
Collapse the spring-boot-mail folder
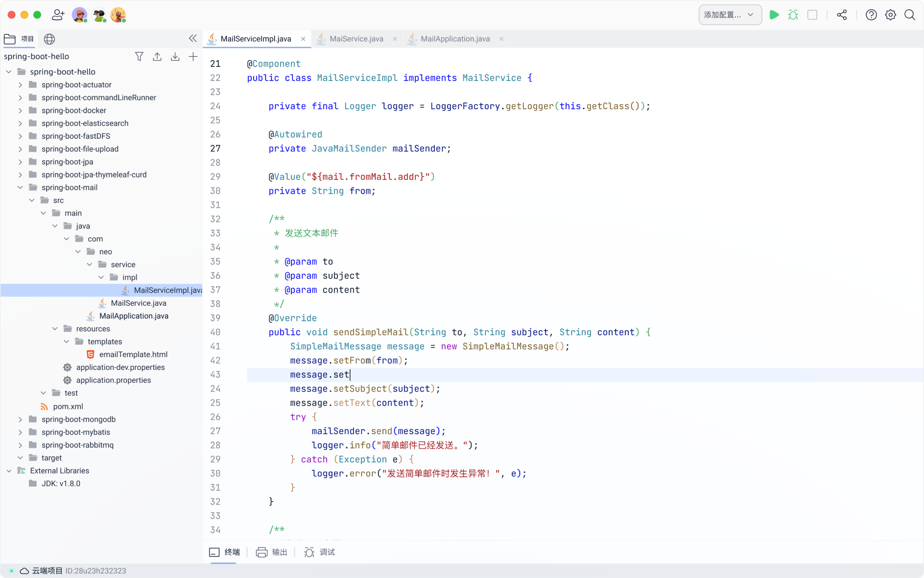tap(20, 187)
